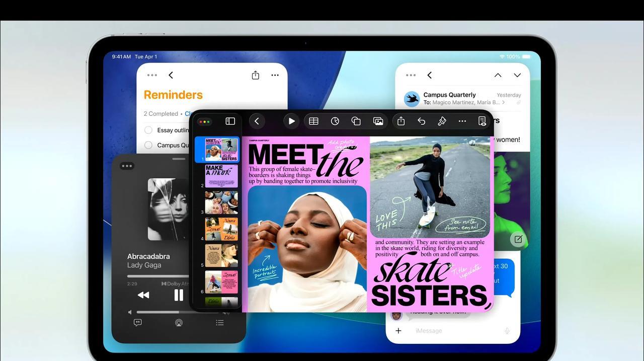Click the 'Campus Quarterly' sender name in Mail
Image resolution: width=644 pixels, height=361 pixels.
449,95
